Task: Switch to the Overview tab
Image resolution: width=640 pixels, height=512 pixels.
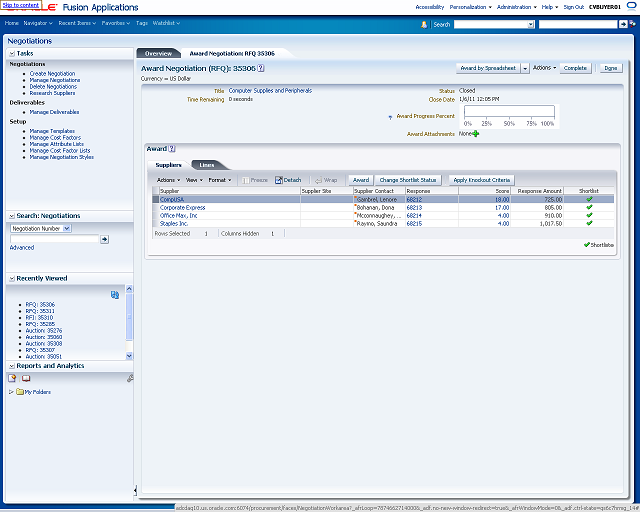Action: (x=158, y=53)
